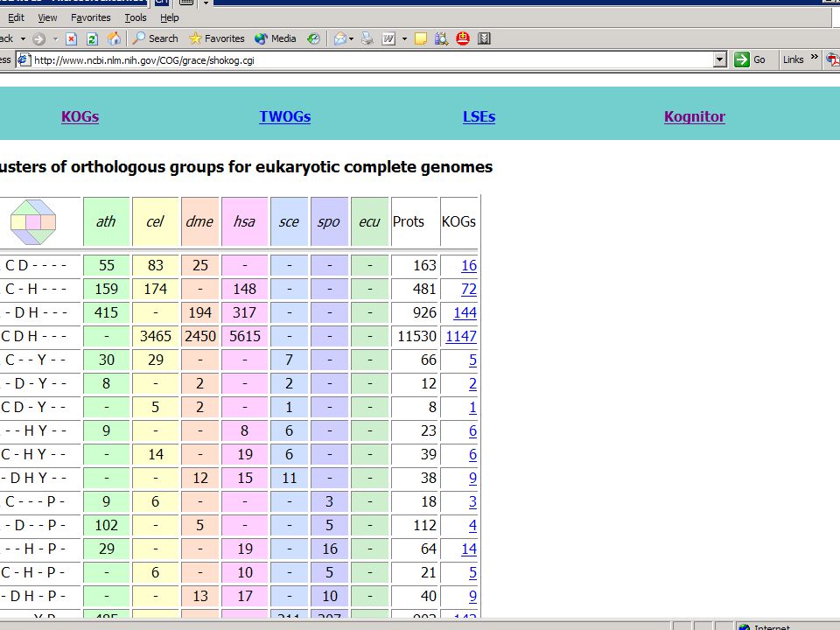Viewport: 840px width, 630px height.
Task: Click the Prots value 11530
Action: (x=416, y=336)
